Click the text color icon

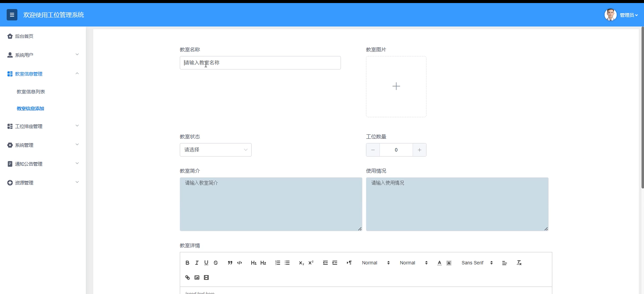pos(439,263)
